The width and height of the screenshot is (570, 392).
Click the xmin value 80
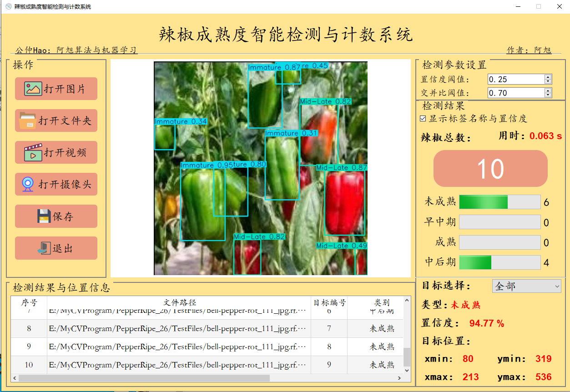468,359
